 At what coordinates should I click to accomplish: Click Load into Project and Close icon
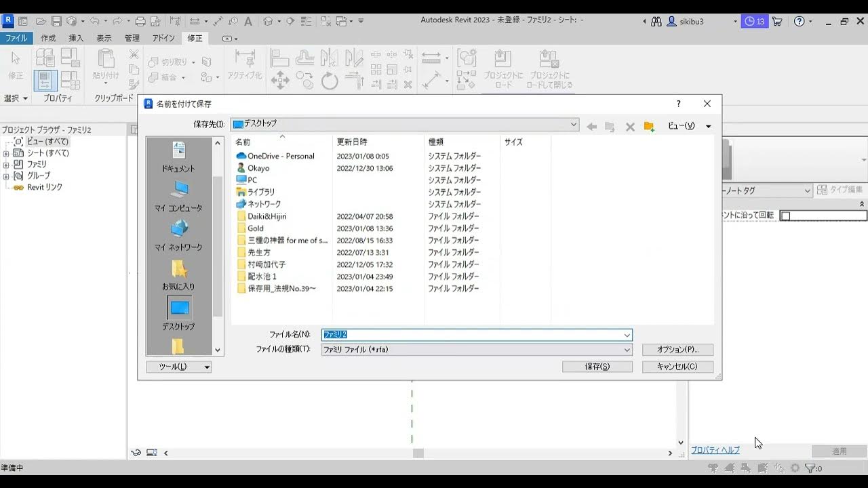(x=549, y=68)
